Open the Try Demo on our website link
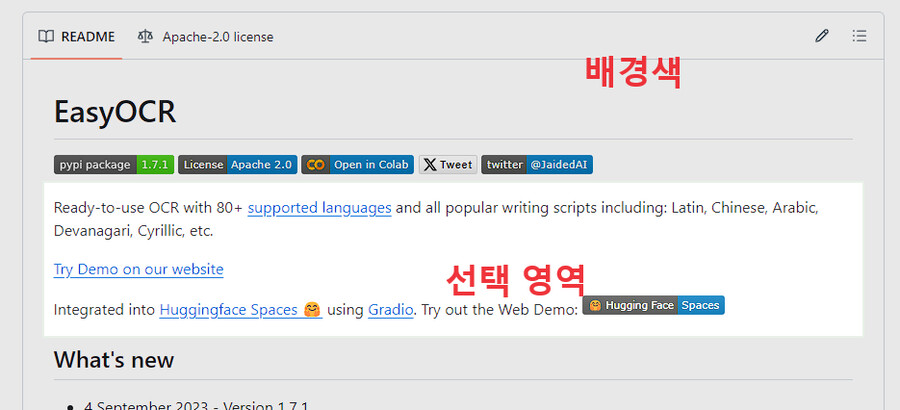The height and width of the screenshot is (410, 900). pos(138,269)
